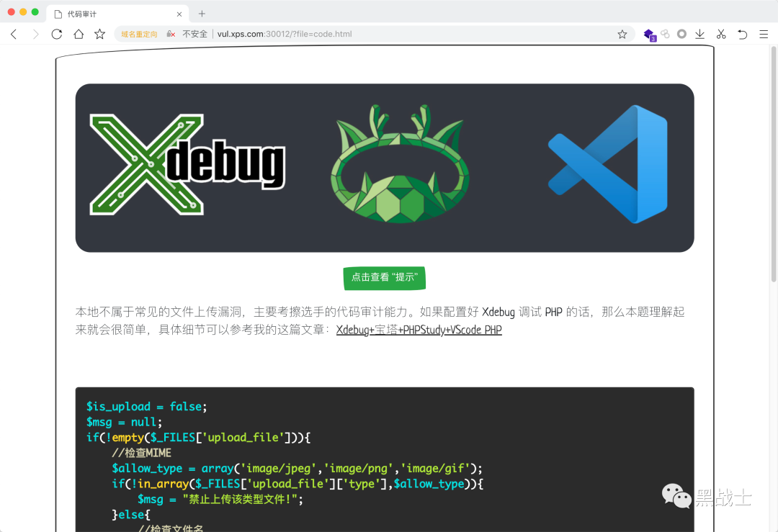
Task: Click the forward navigation arrow
Action: (x=35, y=35)
